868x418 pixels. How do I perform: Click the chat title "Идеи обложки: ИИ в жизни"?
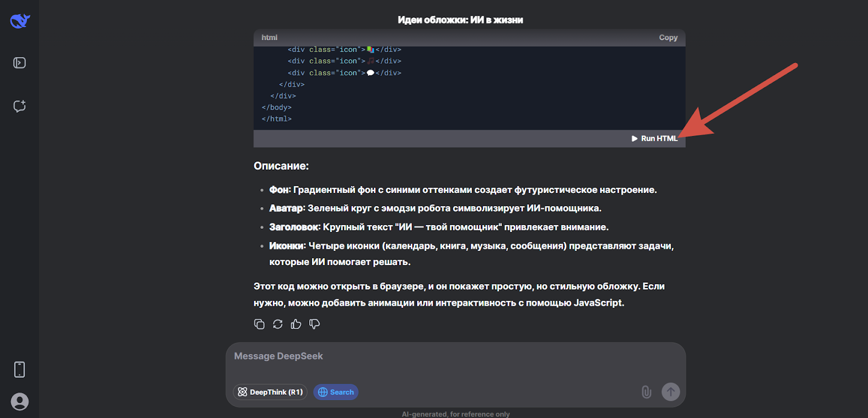460,20
